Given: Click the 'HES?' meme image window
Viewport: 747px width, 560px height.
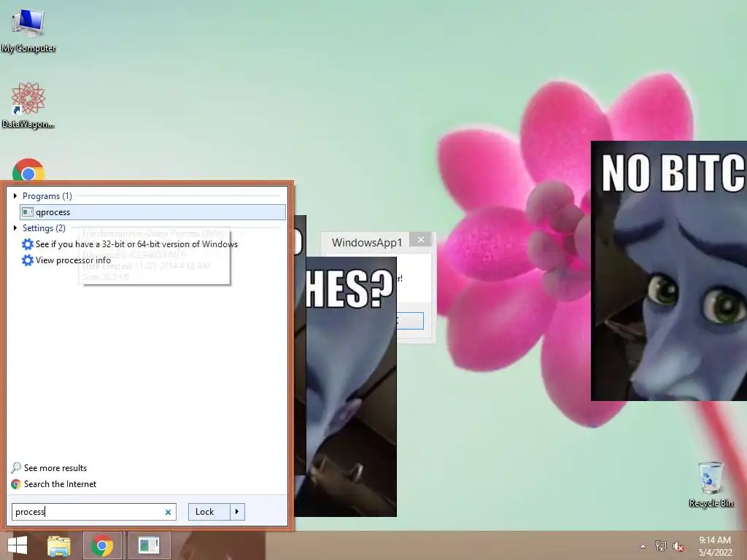Looking at the screenshot, I should pos(351,386).
